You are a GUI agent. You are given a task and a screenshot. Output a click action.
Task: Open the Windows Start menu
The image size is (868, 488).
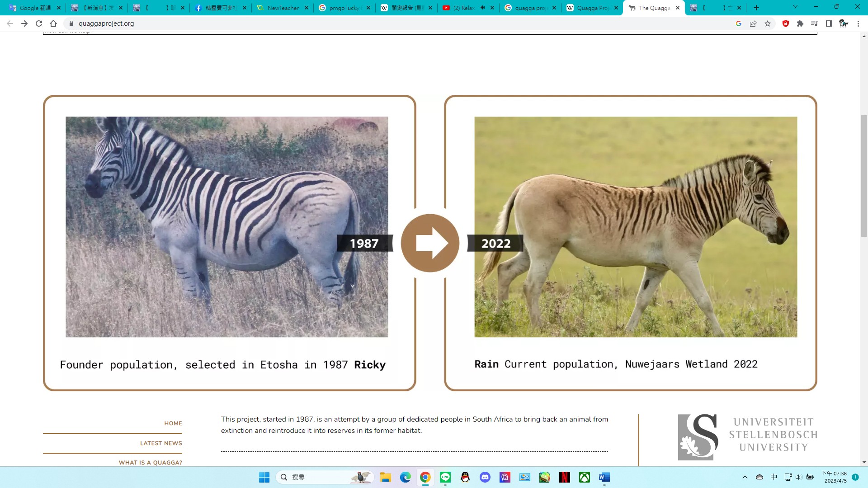coord(264,477)
